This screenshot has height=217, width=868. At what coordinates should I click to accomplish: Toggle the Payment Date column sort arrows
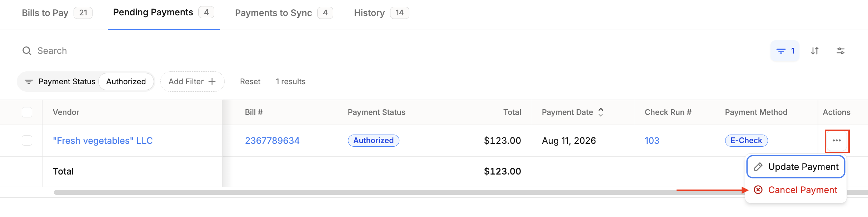(601, 112)
